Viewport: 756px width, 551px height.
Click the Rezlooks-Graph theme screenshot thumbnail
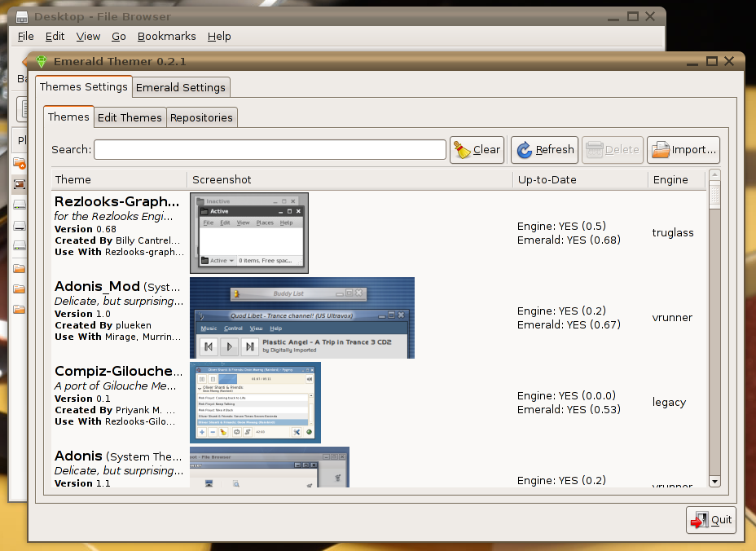click(249, 233)
